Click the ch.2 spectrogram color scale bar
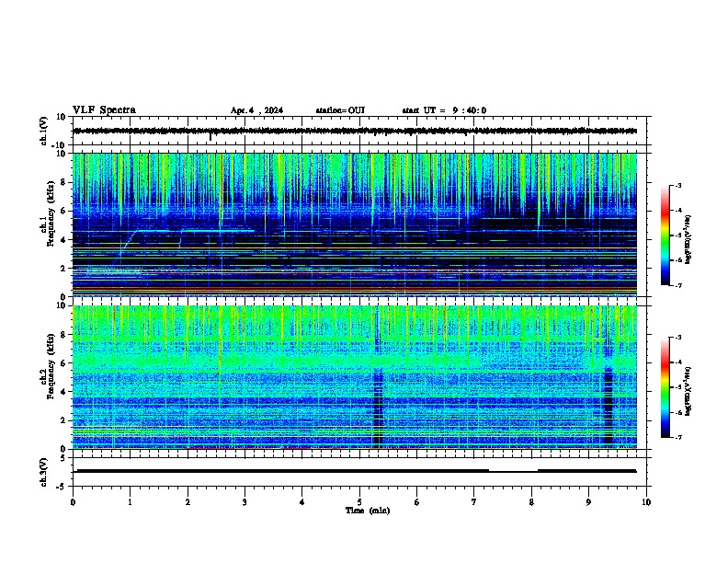Viewport: 728px width, 563px height. click(665, 387)
